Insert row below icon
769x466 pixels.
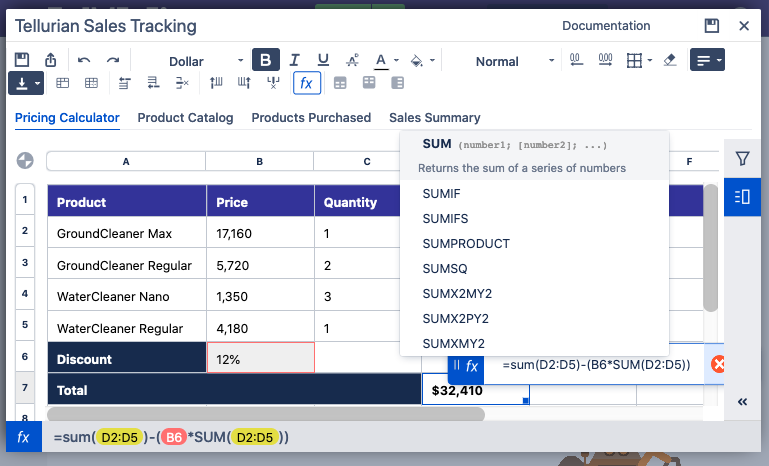(154, 83)
